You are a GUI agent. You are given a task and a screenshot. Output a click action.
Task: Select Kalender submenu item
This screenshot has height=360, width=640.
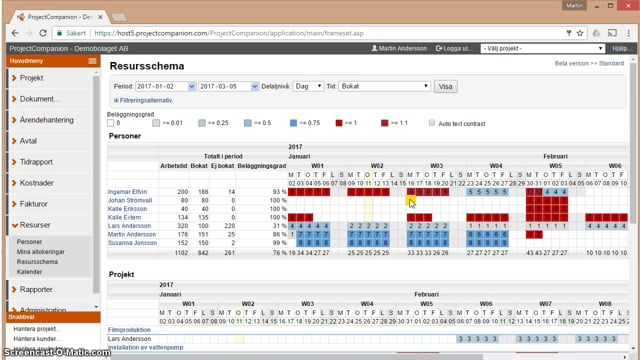coord(29,272)
